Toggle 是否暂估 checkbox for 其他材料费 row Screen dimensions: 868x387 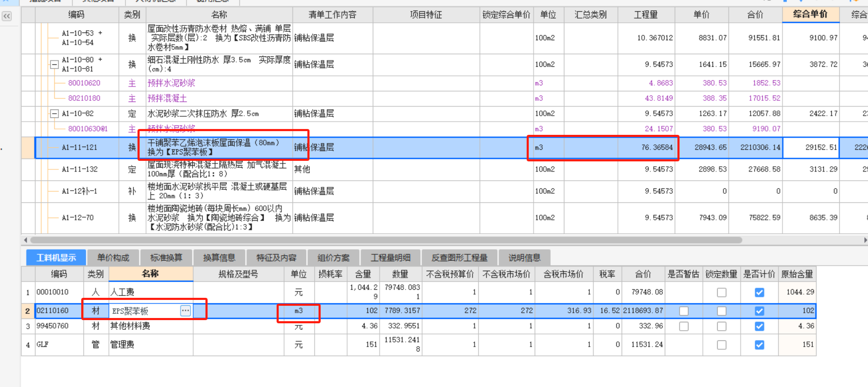pyautogui.click(x=684, y=326)
